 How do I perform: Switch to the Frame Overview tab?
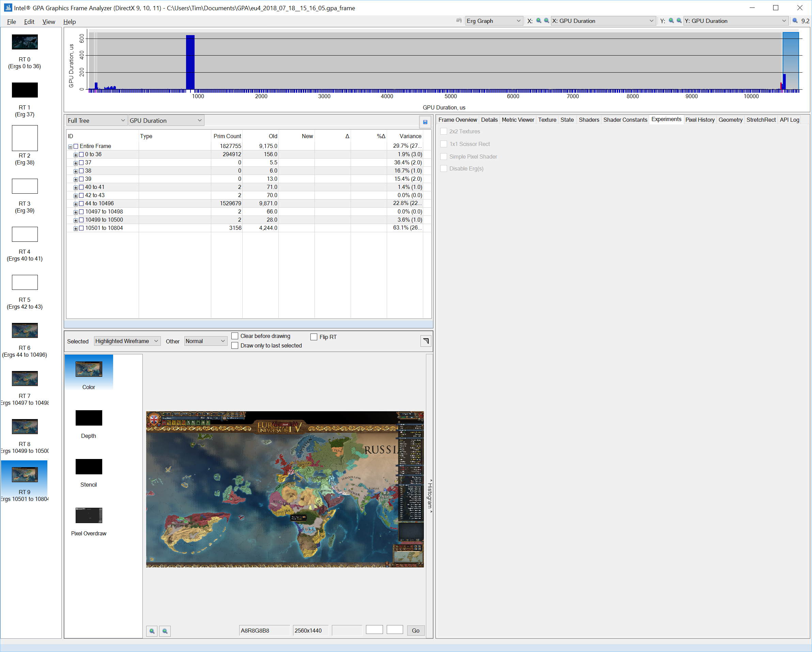pos(457,119)
